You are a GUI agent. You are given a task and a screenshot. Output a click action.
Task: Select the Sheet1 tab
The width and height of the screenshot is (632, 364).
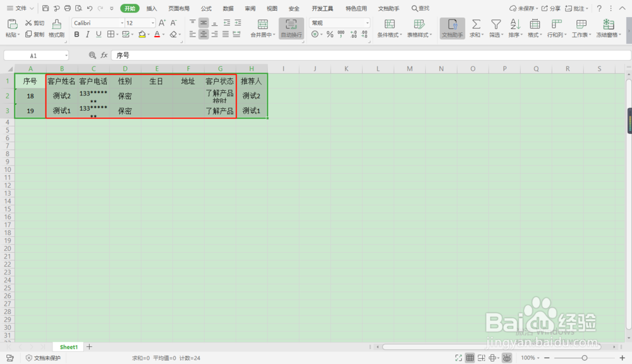pyautogui.click(x=68, y=347)
